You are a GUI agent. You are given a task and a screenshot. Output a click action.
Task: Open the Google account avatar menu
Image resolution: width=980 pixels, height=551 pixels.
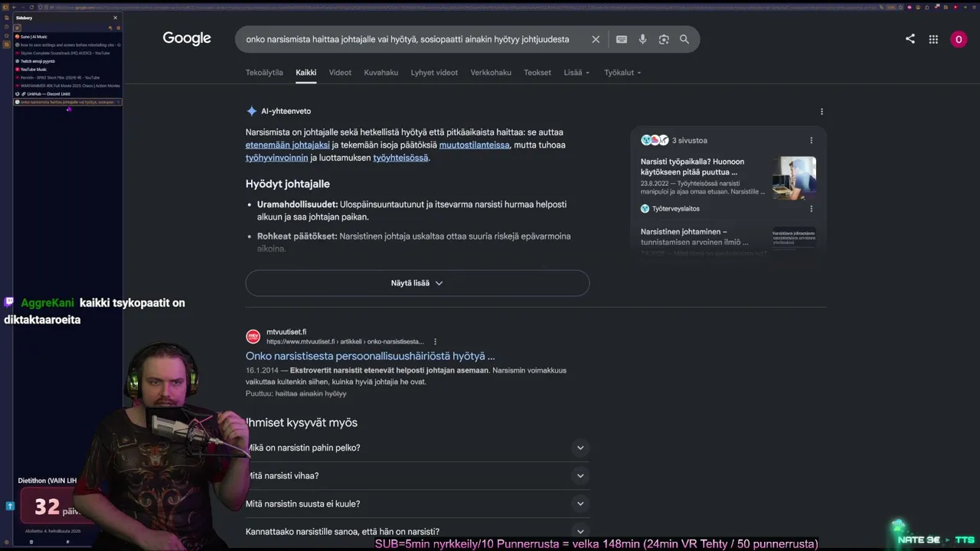click(x=959, y=39)
